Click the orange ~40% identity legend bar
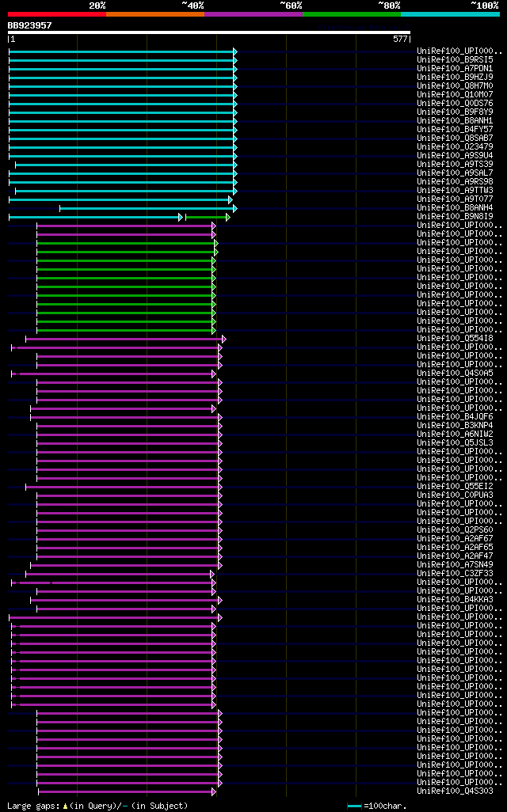507x812 pixels. pos(155,14)
